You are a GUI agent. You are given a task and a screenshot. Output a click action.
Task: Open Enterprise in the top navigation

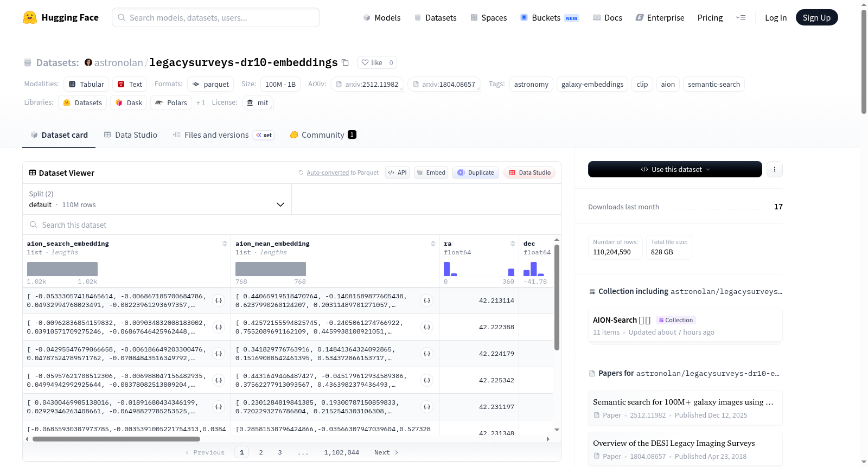click(x=660, y=17)
